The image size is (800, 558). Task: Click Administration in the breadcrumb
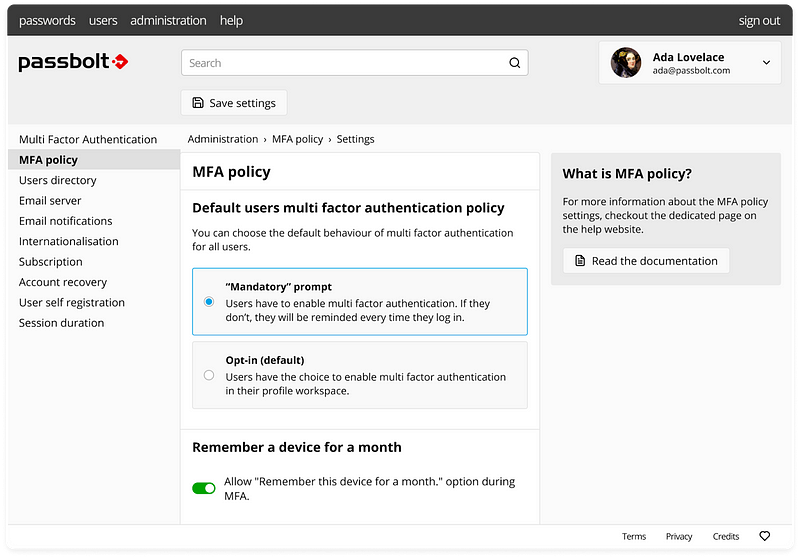click(222, 139)
